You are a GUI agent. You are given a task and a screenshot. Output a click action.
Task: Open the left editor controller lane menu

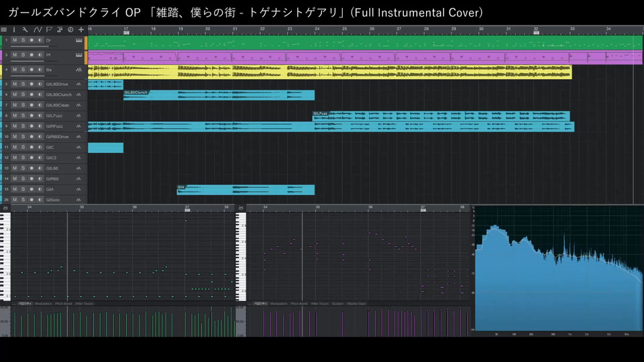pyautogui.click(x=14, y=304)
